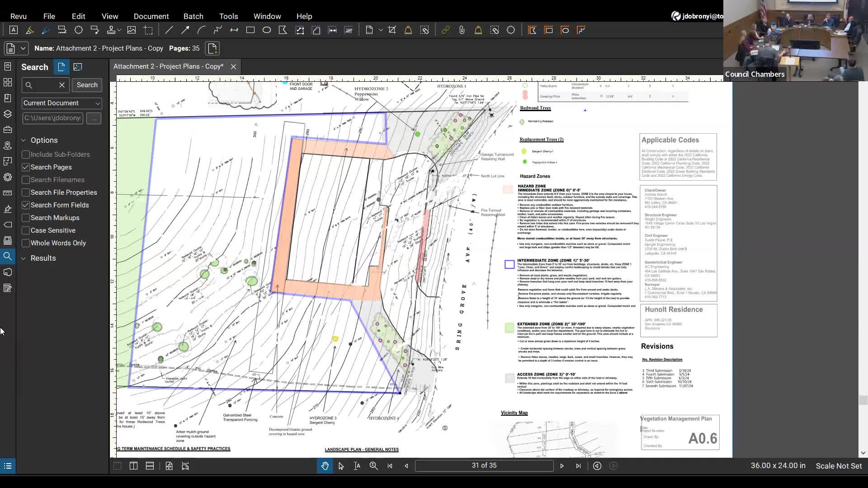This screenshot has height=488, width=868.
Task: Select the Arc tool
Action: point(202,30)
